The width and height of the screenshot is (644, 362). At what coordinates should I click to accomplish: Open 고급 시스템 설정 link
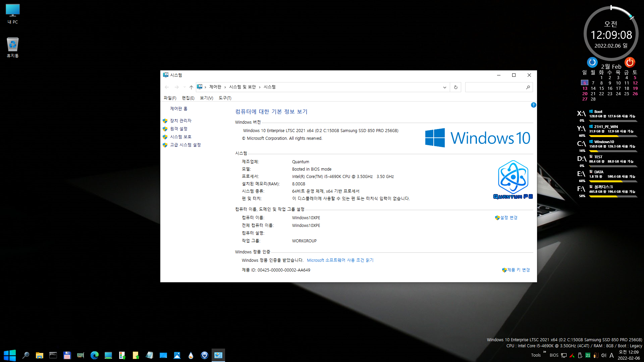click(x=185, y=145)
